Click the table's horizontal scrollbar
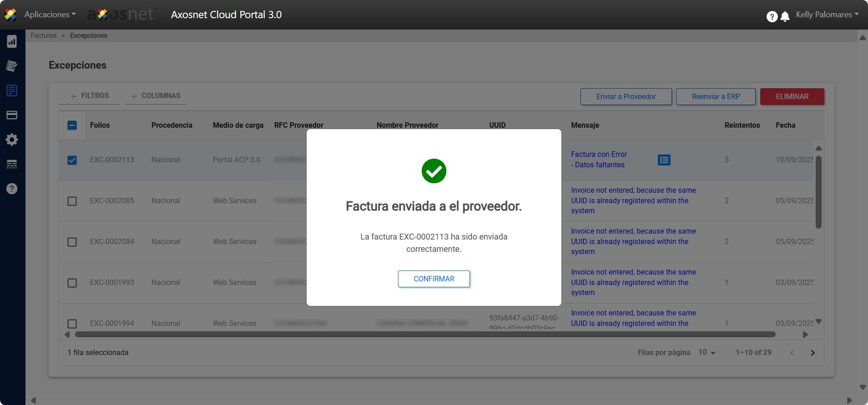Image resolution: width=868 pixels, height=405 pixels. pos(425,335)
